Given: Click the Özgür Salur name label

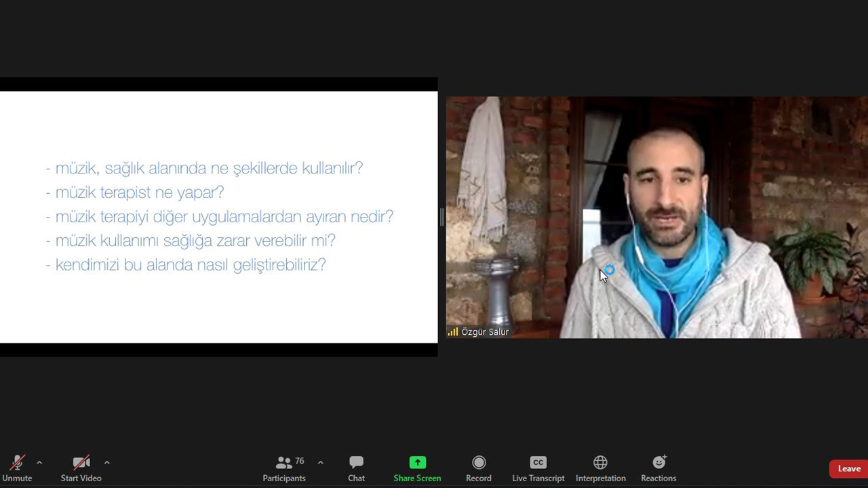Looking at the screenshot, I should (x=485, y=332).
